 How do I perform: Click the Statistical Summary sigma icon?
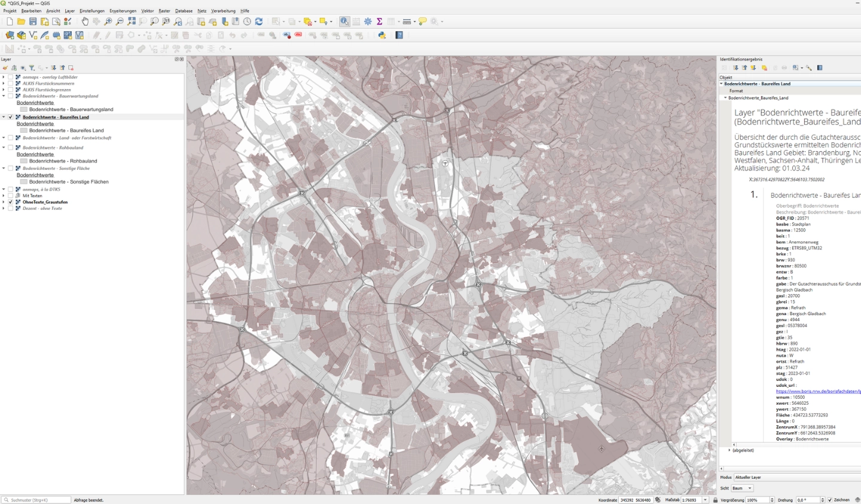(379, 22)
